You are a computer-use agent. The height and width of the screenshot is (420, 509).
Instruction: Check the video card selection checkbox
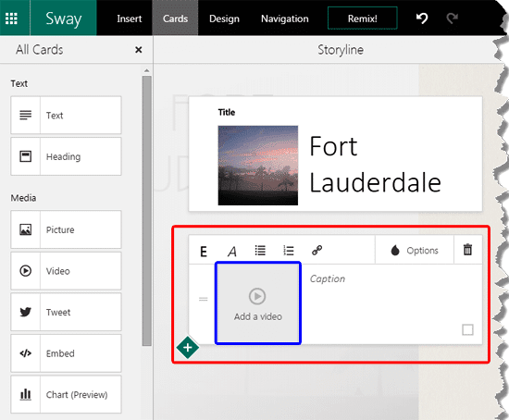coord(467,329)
